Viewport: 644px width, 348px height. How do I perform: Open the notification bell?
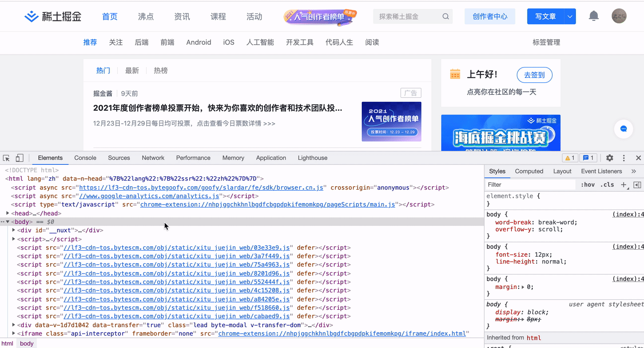[593, 15]
